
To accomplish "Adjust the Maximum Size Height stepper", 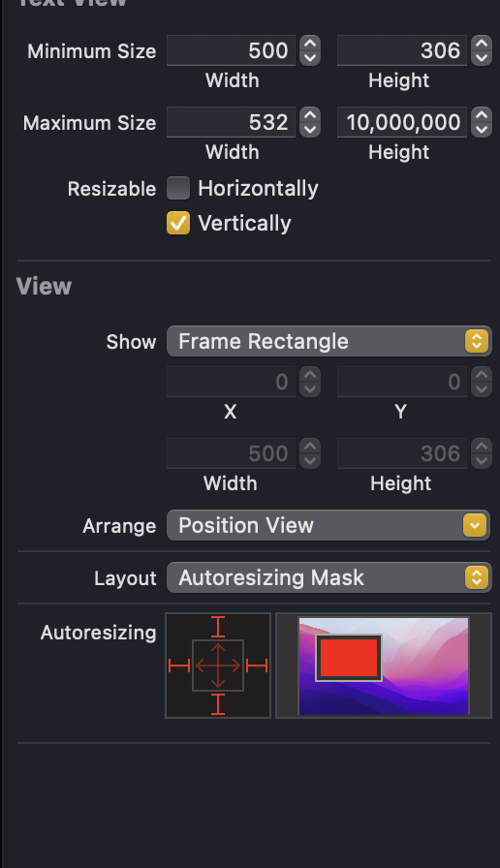I will click(482, 122).
